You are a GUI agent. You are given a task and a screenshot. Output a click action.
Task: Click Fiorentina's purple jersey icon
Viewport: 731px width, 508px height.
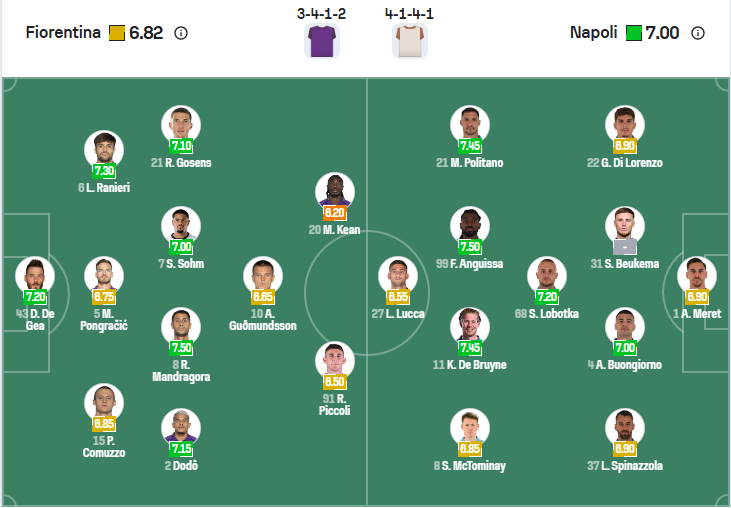point(321,41)
